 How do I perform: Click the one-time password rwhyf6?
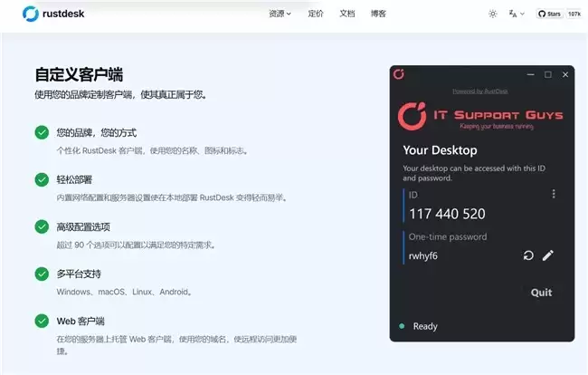(x=423, y=256)
